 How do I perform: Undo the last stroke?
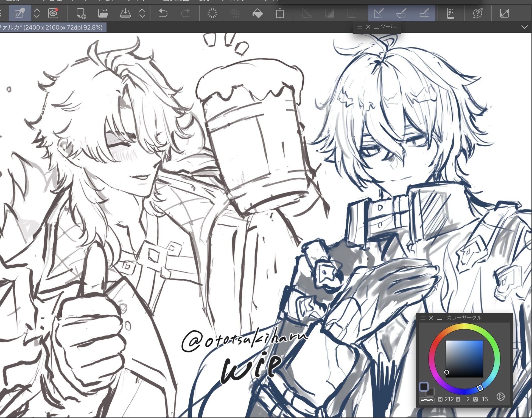163,13
